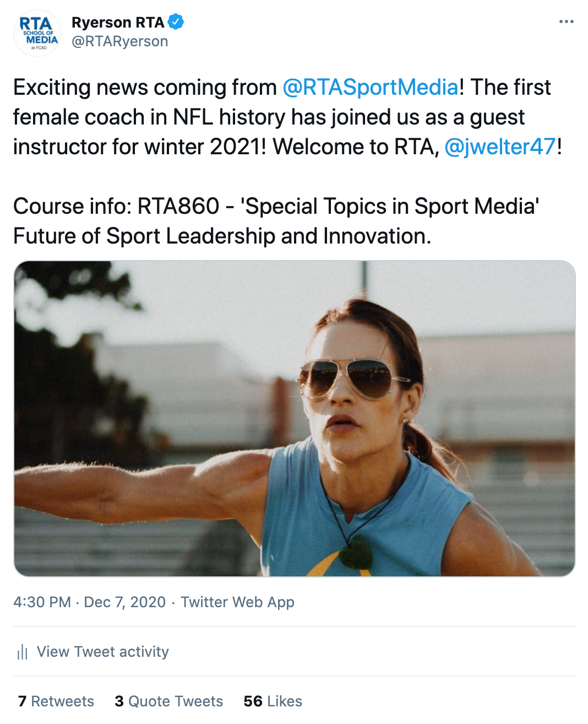Image resolution: width=588 pixels, height=724 pixels.
Task: Click the 'Exciting news coming from' text
Action: tap(144, 88)
